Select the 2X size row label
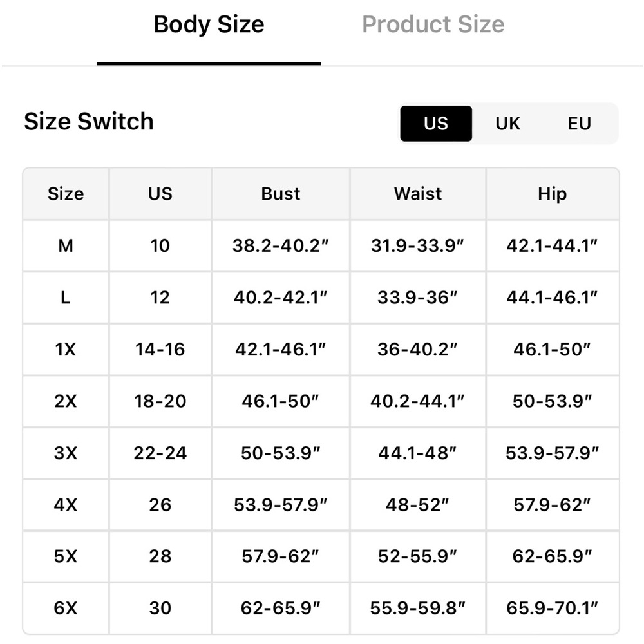Screen dimensions: 644x644 tap(66, 401)
